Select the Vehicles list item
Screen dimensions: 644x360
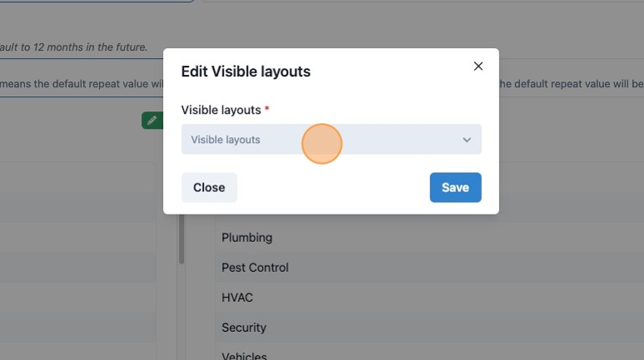(x=244, y=356)
